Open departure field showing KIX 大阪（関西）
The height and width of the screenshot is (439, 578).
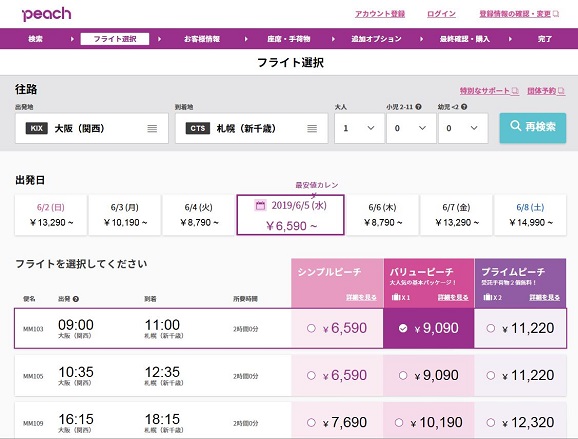(92, 128)
